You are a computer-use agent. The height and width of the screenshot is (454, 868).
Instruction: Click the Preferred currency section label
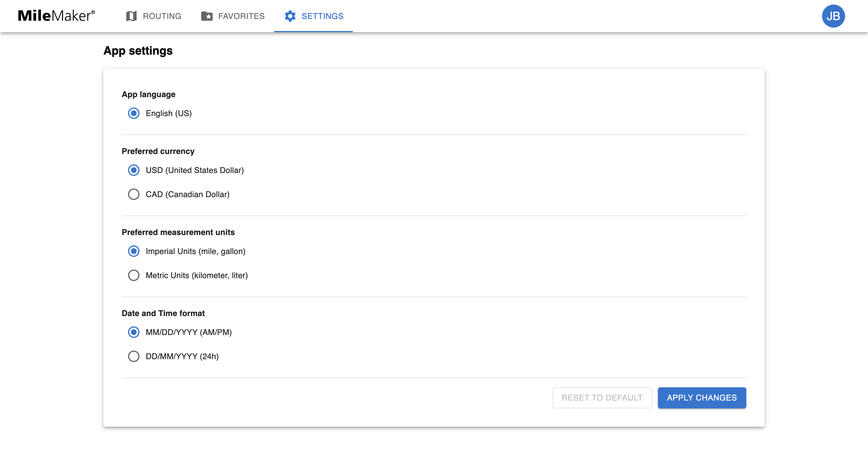pos(158,151)
